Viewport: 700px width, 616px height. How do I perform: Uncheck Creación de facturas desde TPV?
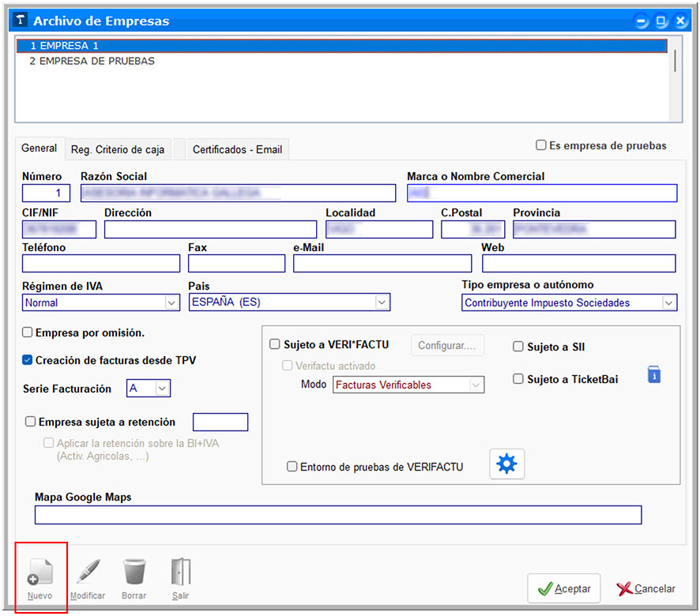click(28, 360)
